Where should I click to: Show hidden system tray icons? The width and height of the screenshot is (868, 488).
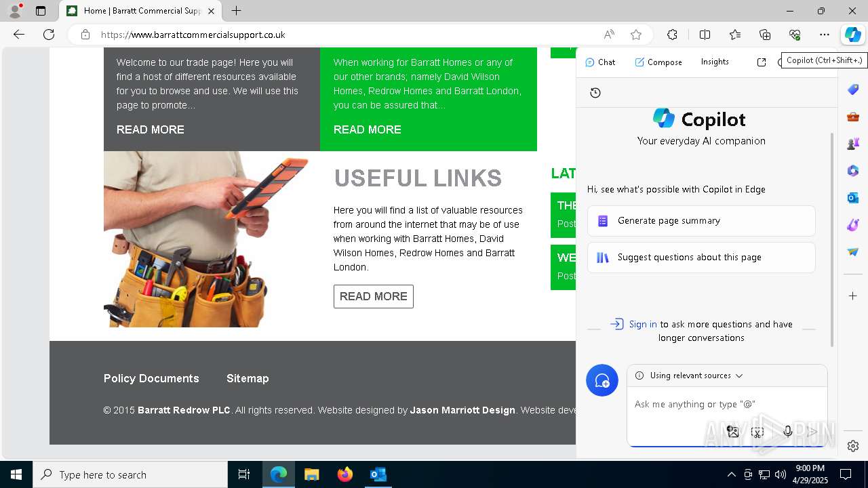(x=732, y=474)
